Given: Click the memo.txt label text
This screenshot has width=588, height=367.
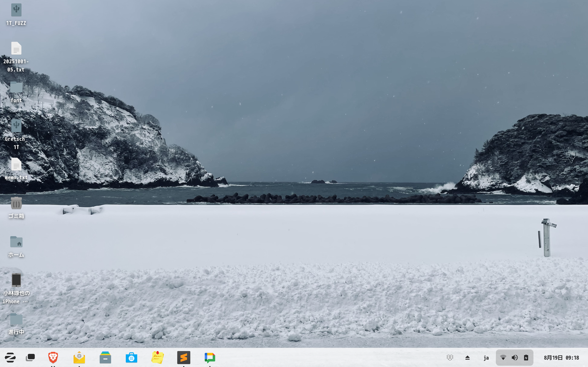Looking at the screenshot, I should 16,177.
